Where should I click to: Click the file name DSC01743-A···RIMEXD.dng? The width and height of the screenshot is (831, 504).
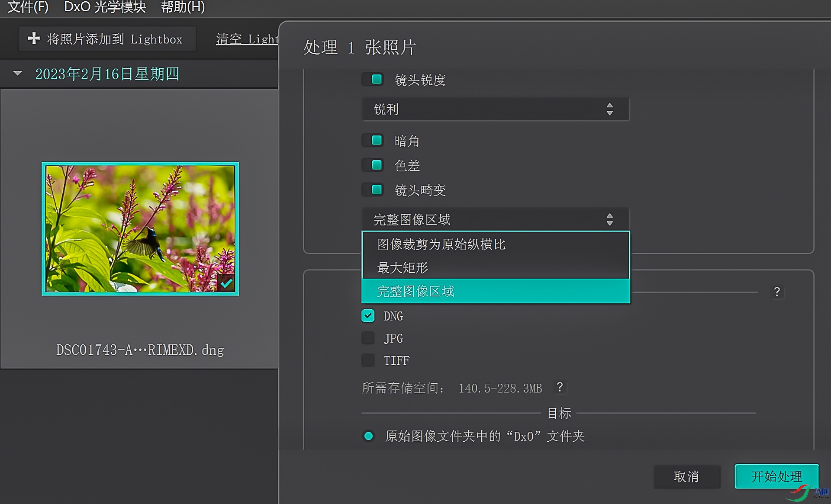point(140,350)
